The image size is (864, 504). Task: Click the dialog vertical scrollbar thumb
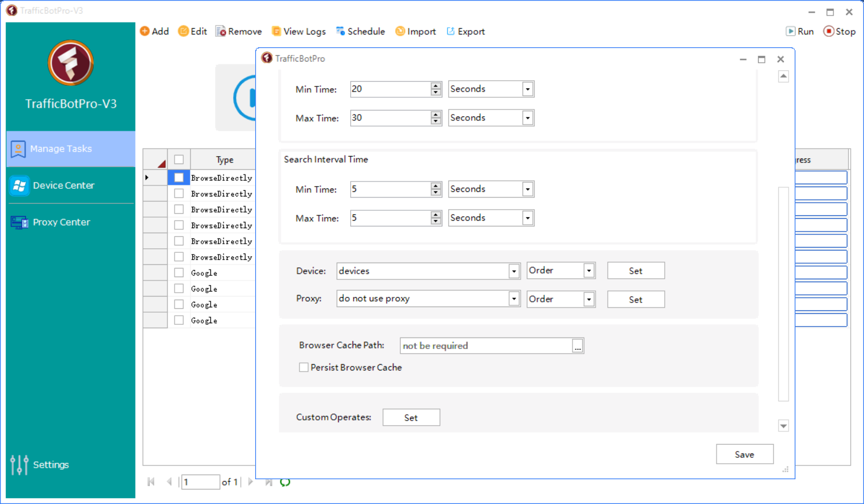pyautogui.click(x=783, y=294)
